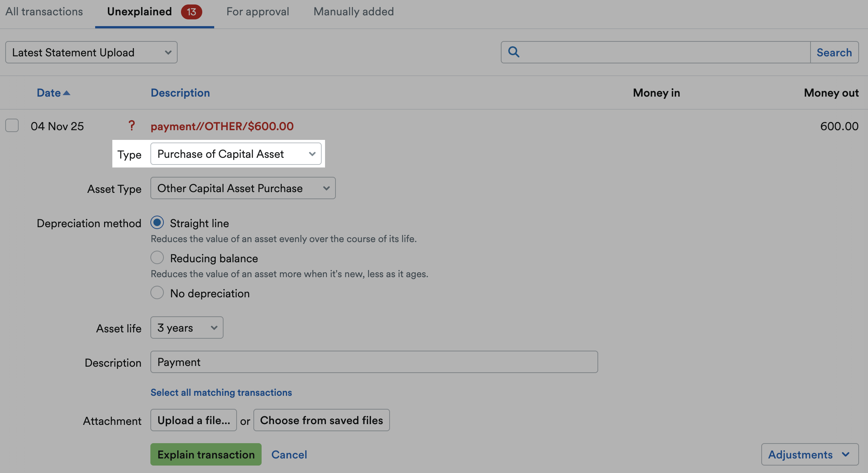The image size is (868, 473).
Task: Click Upload a file button
Action: [194, 420]
